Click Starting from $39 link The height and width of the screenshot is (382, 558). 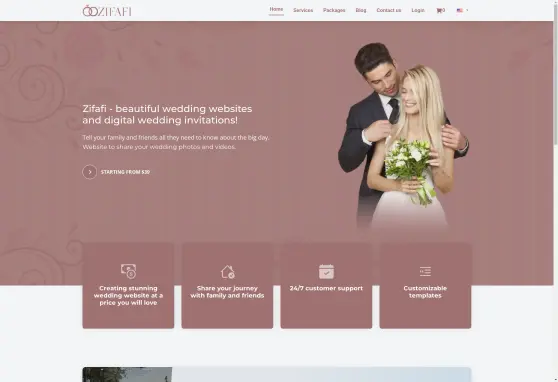(x=125, y=172)
